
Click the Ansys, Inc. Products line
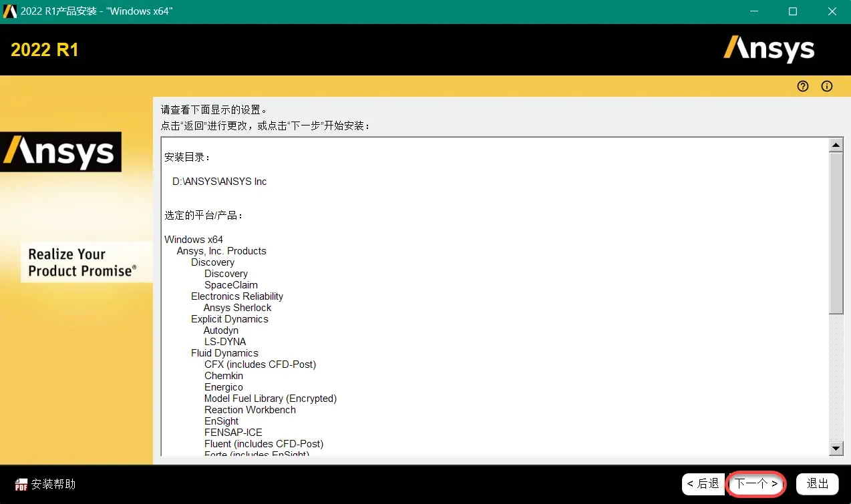[222, 251]
